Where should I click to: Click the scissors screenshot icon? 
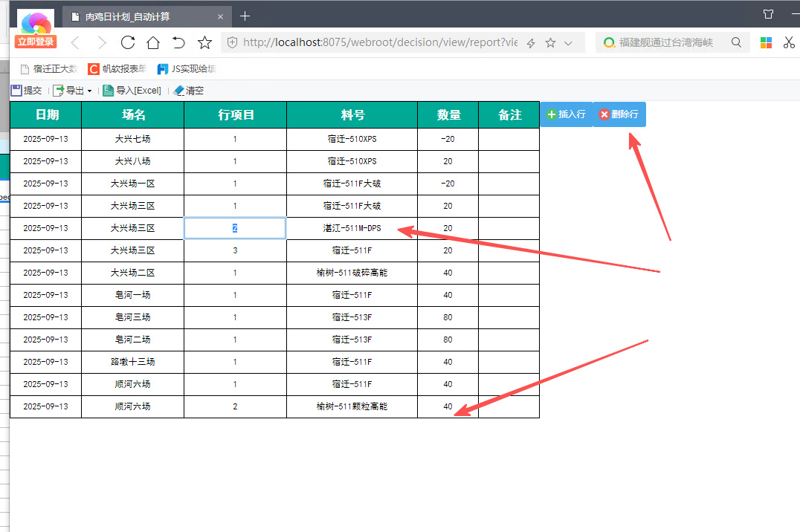tap(790, 43)
